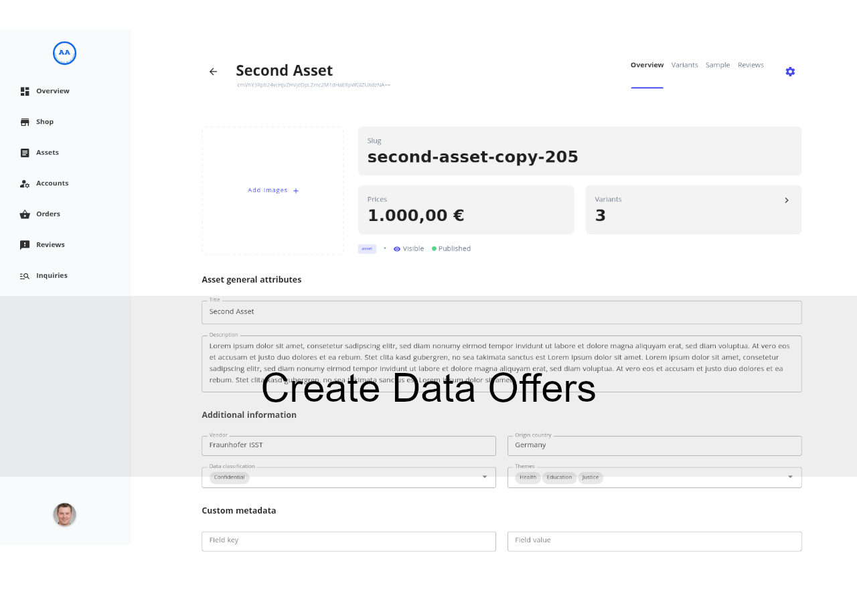Open the Reviews speech bubble icon

25,245
